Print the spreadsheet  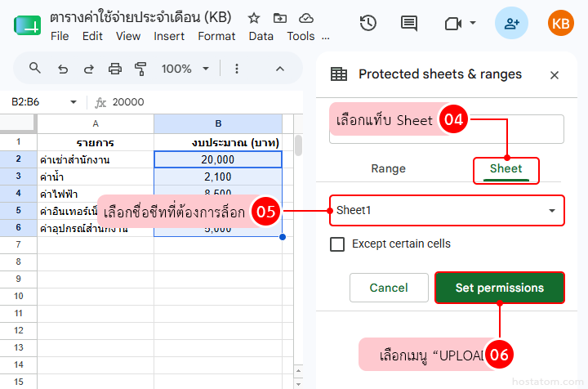[115, 69]
